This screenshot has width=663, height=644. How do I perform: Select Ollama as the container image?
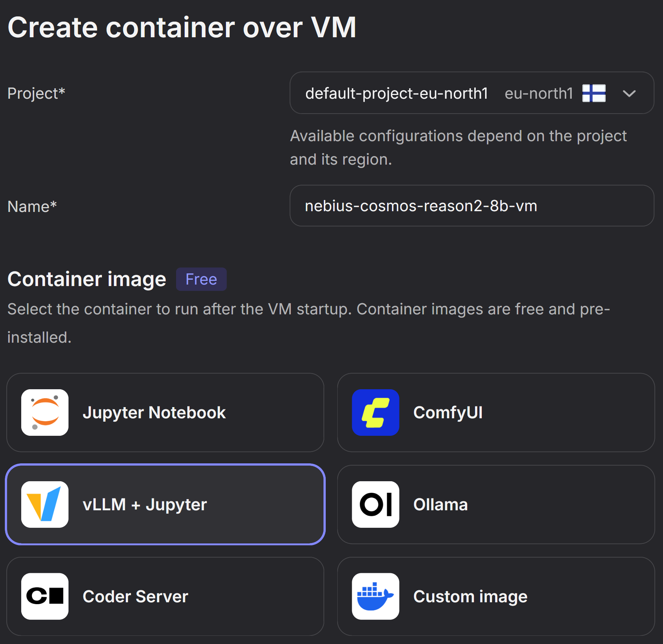click(496, 504)
